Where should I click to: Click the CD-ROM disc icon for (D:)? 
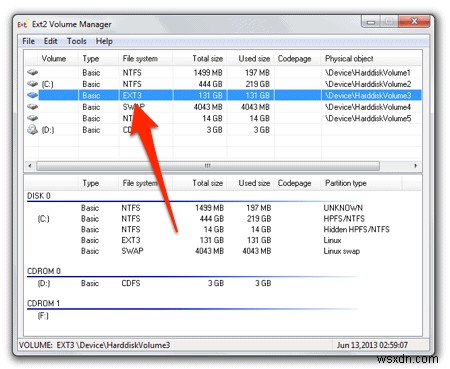point(32,130)
